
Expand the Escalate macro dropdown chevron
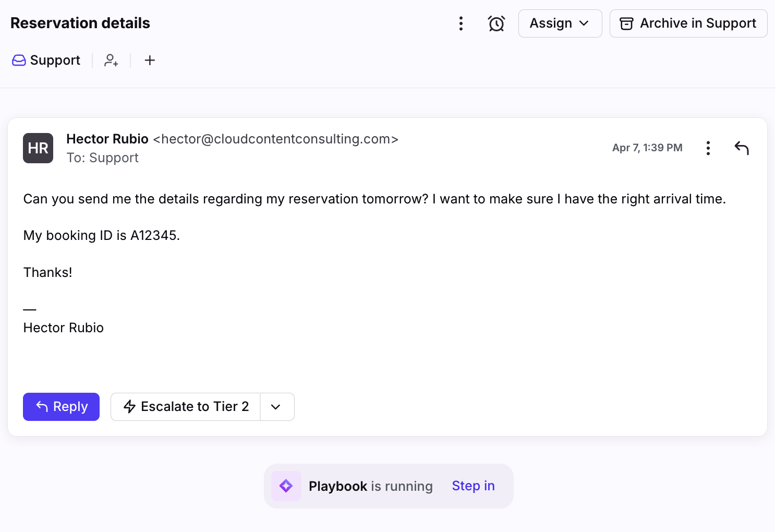point(276,407)
